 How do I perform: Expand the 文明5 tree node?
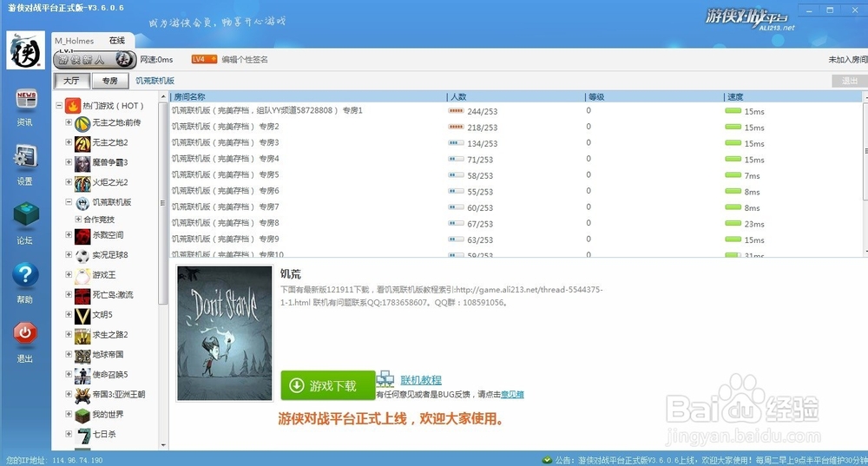(69, 314)
